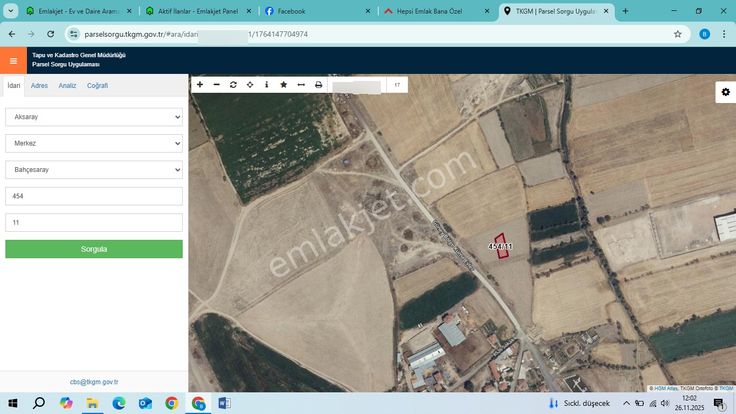Open Word from the taskbar
The width and height of the screenshot is (736, 414).
coord(224,403)
